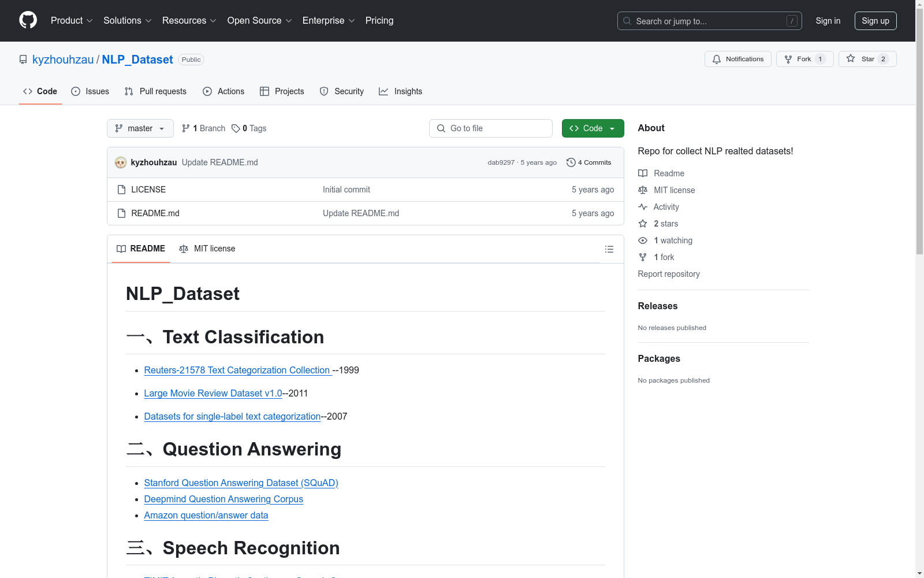Open the Pricing menu item
The image size is (924, 578).
point(379,20)
